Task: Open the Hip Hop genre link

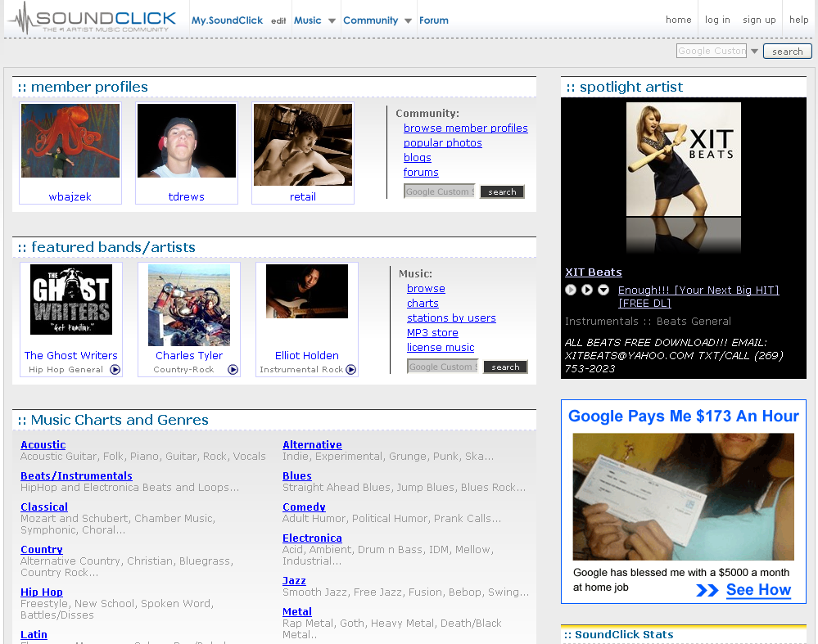Action: (42, 592)
